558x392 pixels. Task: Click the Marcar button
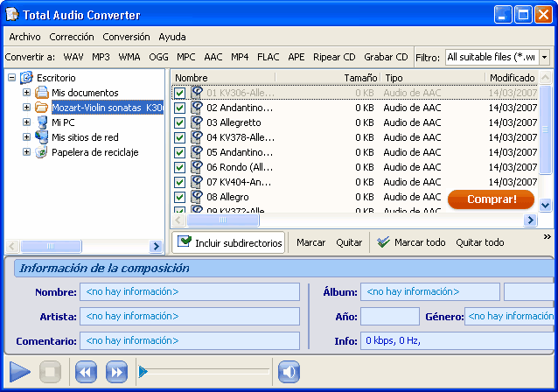click(310, 242)
